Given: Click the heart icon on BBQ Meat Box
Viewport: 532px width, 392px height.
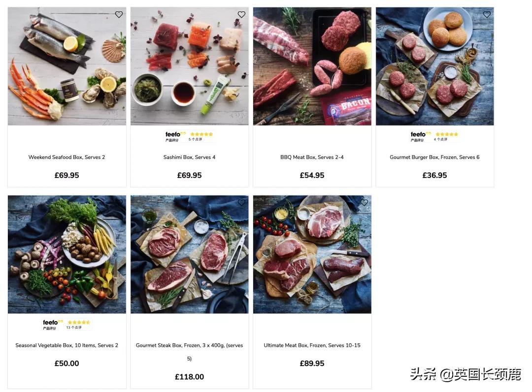Looking at the screenshot, I should click(364, 14).
